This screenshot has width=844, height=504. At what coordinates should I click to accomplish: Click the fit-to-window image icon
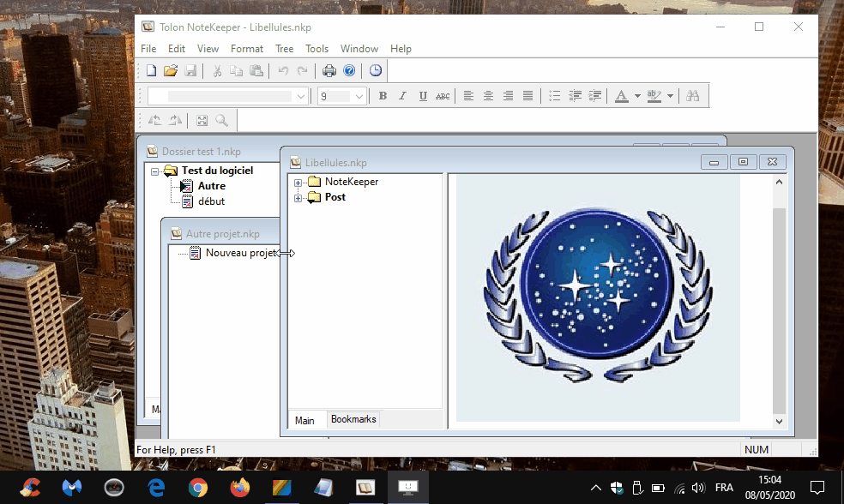point(202,121)
